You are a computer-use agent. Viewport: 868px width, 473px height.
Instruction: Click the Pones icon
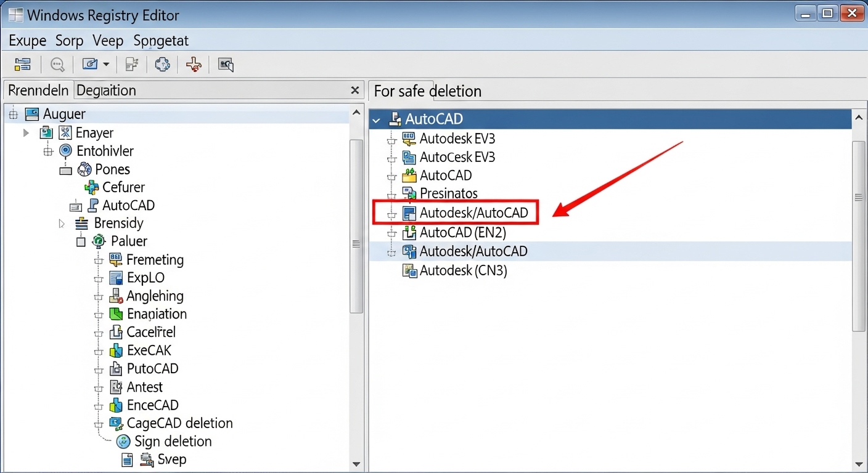click(84, 169)
